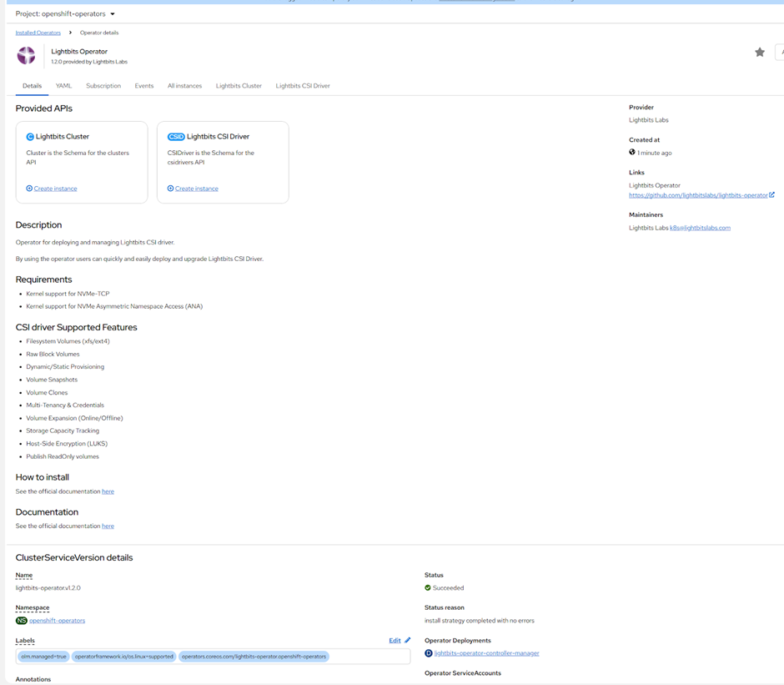Viewport: 784px width, 685px height.
Task: Click the Lightbits Cluster 'C' badge icon
Action: pos(30,137)
